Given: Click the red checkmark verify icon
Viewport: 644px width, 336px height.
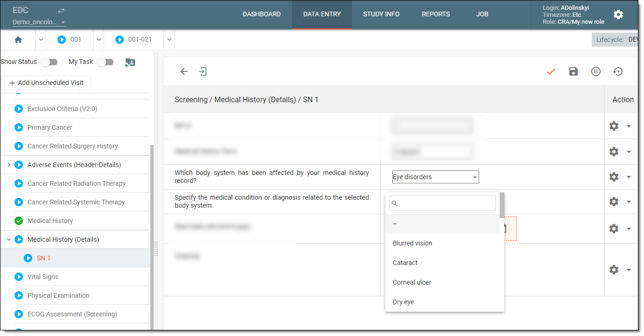Looking at the screenshot, I should coord(551,71).
